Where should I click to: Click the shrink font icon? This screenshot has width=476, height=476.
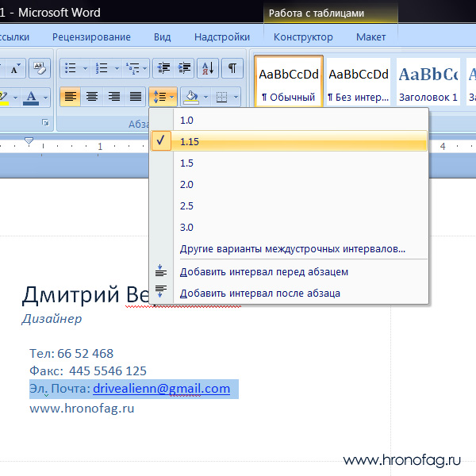pyautogui.click(x=15, y=68)
